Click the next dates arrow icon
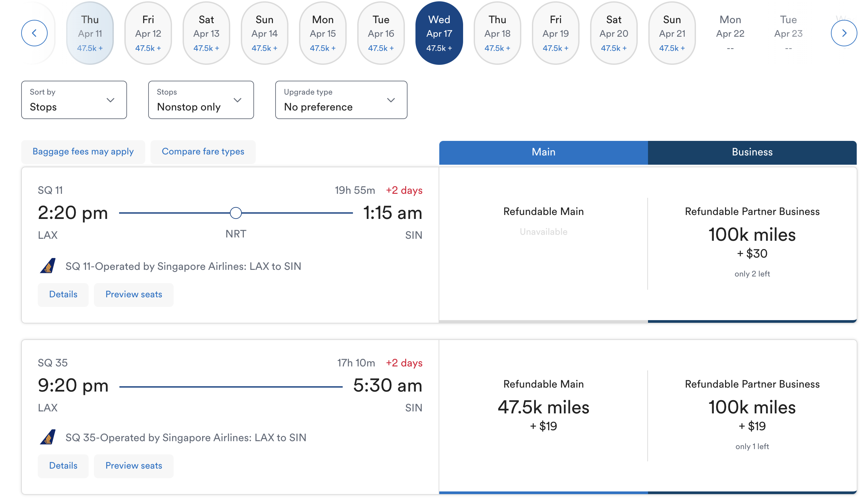This screenshot has width=864, height=504. pos(844,33)
